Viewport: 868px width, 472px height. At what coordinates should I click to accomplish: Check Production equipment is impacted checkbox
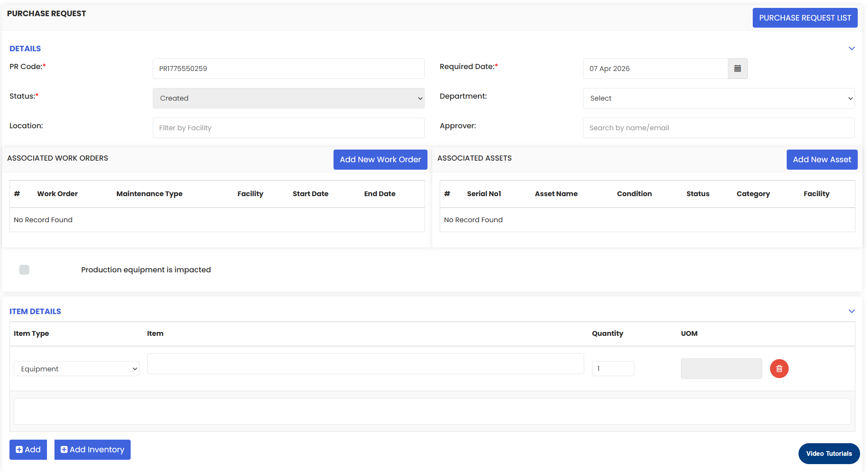pos(24,270)
